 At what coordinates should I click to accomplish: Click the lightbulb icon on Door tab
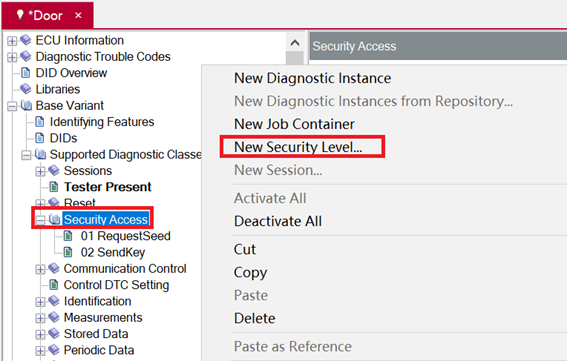(x=20, y=15)
